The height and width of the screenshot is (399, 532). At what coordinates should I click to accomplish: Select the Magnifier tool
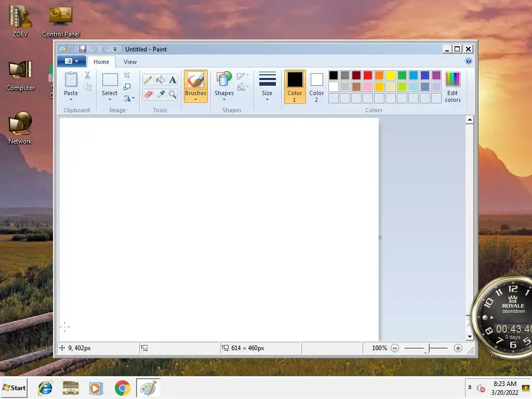172,94
